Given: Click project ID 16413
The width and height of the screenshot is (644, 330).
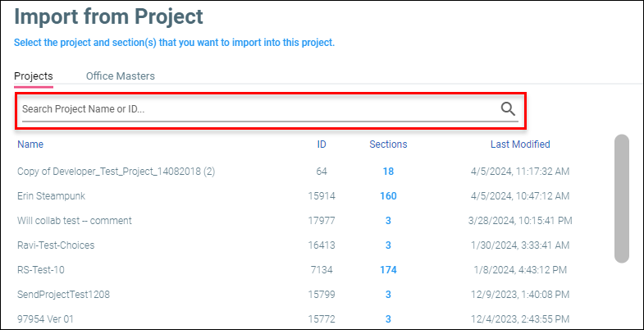Looking at the screenshot, I should pos(322,245).
